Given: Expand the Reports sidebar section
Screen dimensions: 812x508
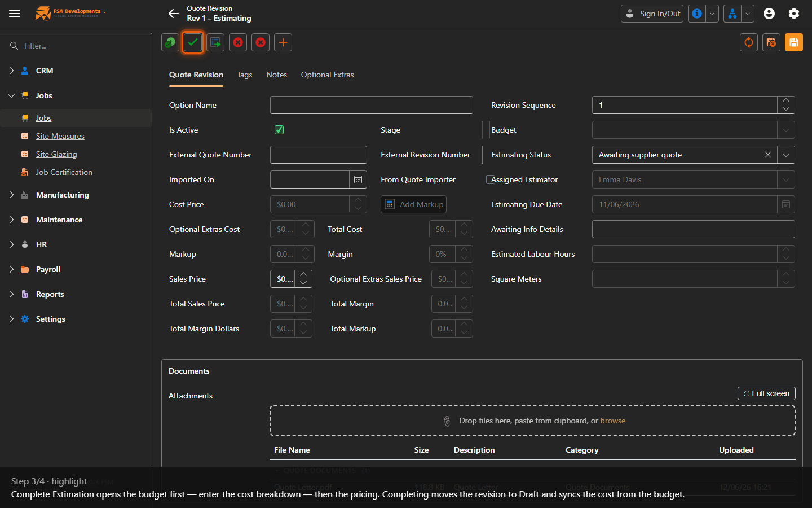Looking at the screenshot, I should click(x=11, y=294).
